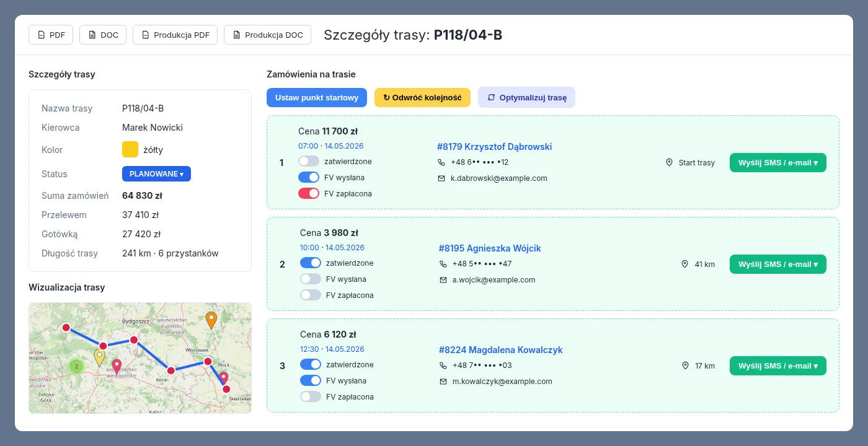Click the phone icon for Krzysztof Dąbrowski
The height and width of the screenshot is (446, 868).
[x=441, y=162]
